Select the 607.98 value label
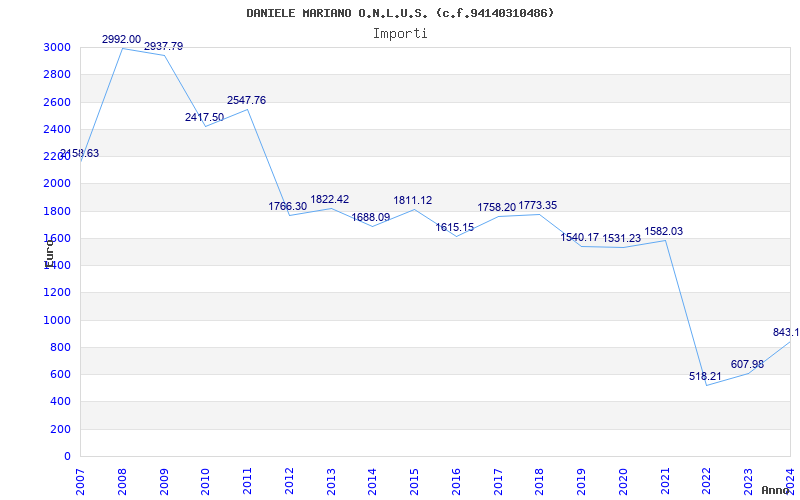The height and width of the screenshot is (500, 800). 747,364
